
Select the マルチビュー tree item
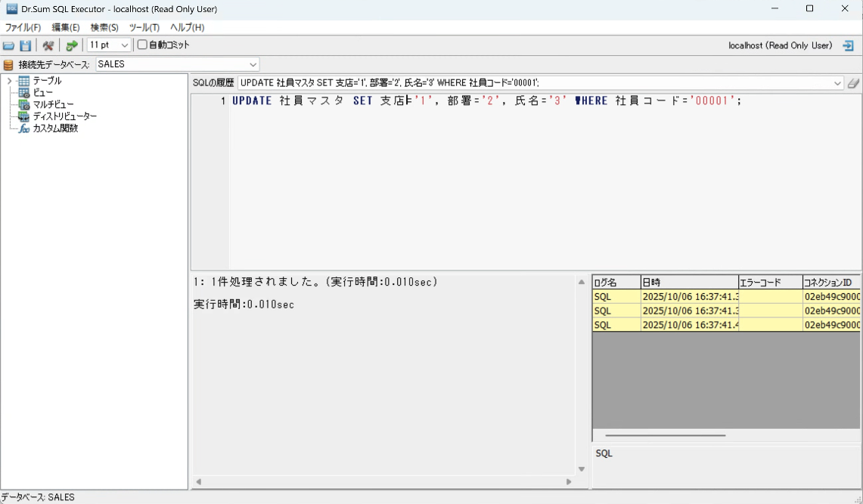tap(52, 104)
